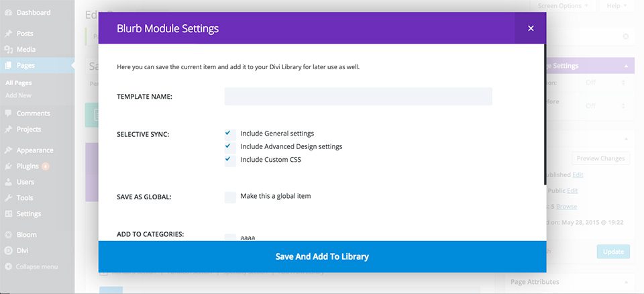Check the aaaa category checkbox

coord(230,238)
